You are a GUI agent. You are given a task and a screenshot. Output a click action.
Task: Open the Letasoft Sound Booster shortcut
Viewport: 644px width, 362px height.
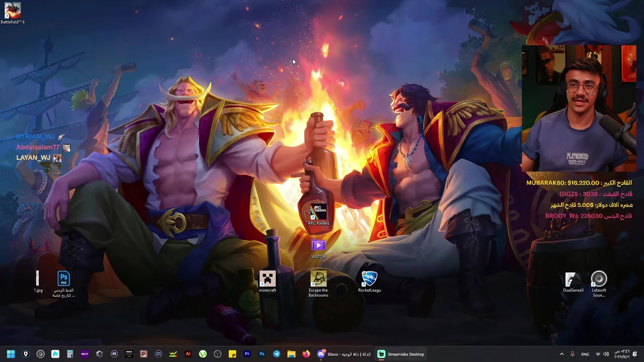[599, 284]
